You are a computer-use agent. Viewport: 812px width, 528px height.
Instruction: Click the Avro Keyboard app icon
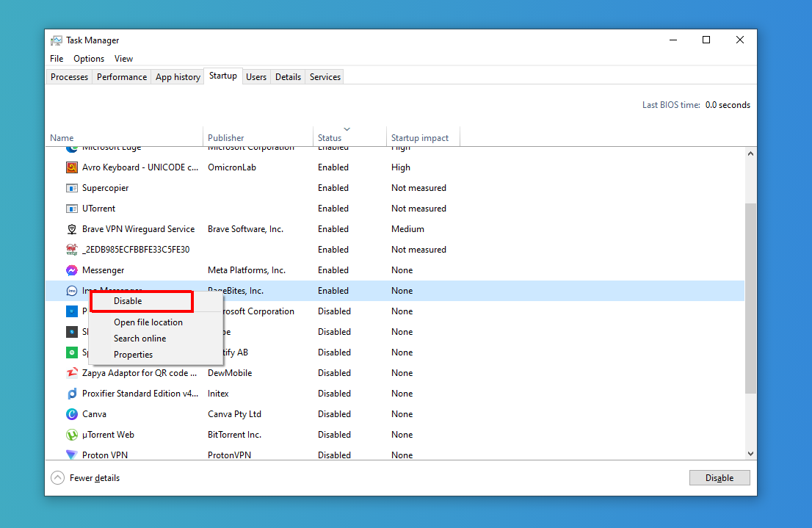(72, 167)
